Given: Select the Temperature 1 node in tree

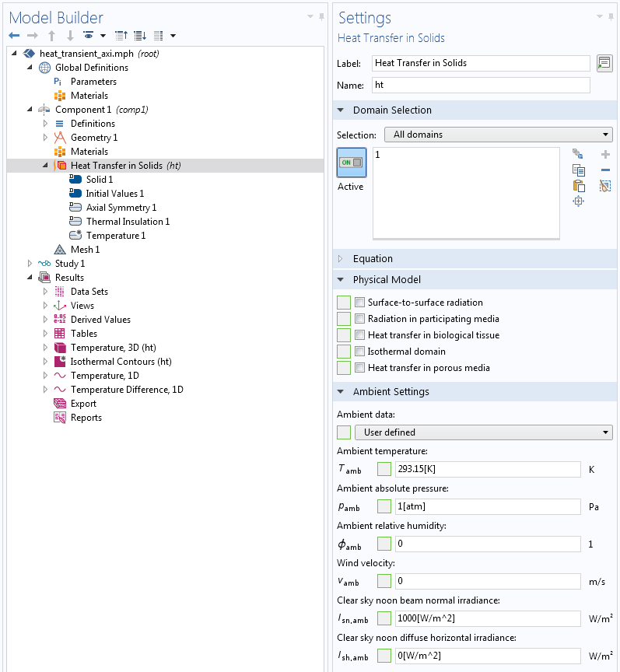Looking at the screenshot, I should 115,236.
